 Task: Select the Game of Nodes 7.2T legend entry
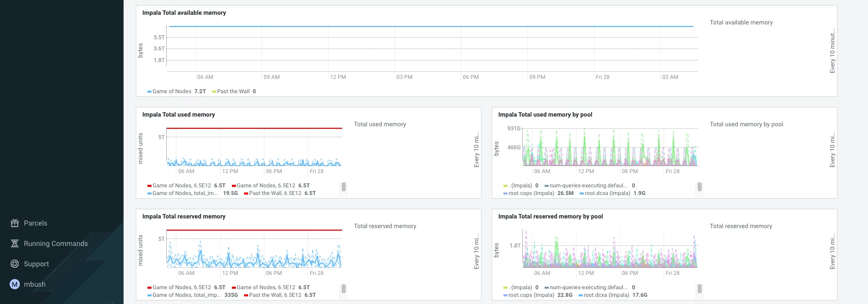[177, 92]
